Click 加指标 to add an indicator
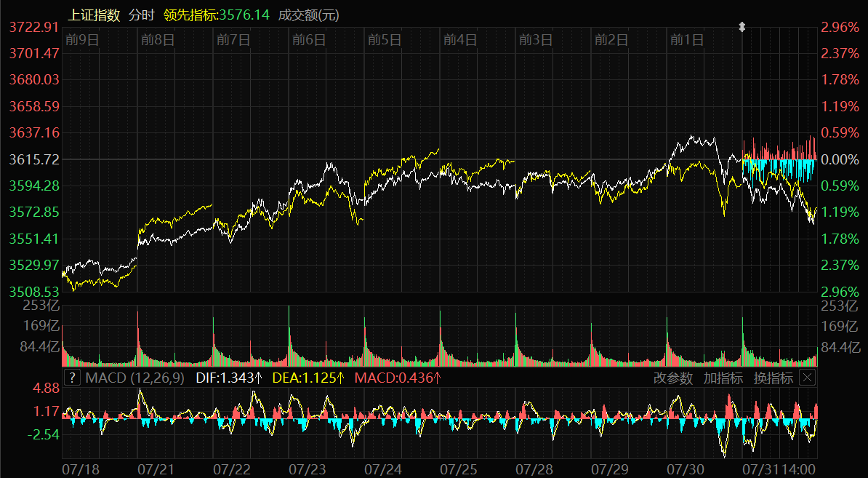Image resolution: width=868 pixels, height=478 pixels. pos(723,378)
